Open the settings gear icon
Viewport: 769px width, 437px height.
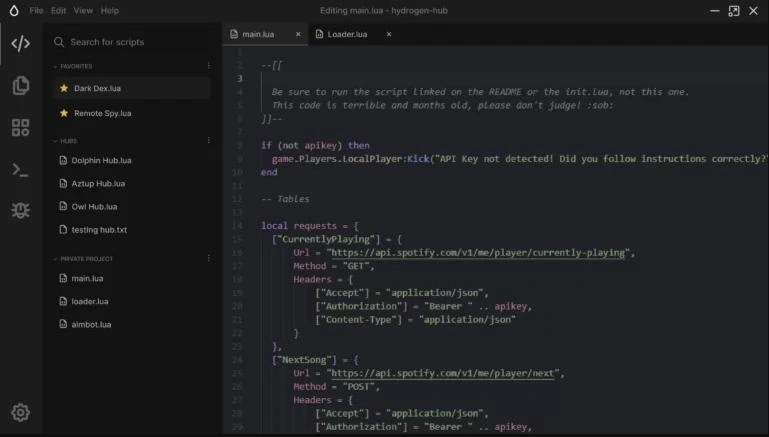tap(20, 412)
